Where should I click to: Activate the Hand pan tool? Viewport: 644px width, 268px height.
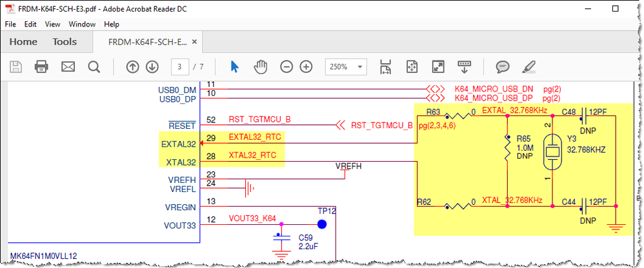tap(261, 66)
